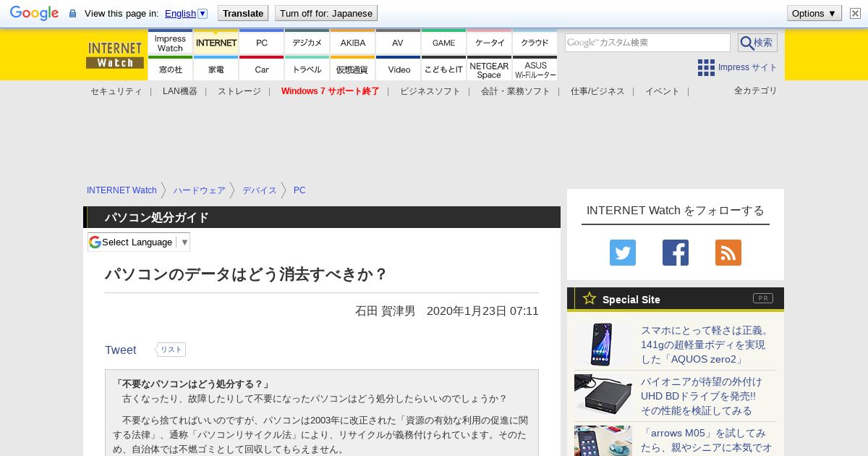Open the AKIBA tab
This screenshot has width=868, height=456.
point(353,43)
